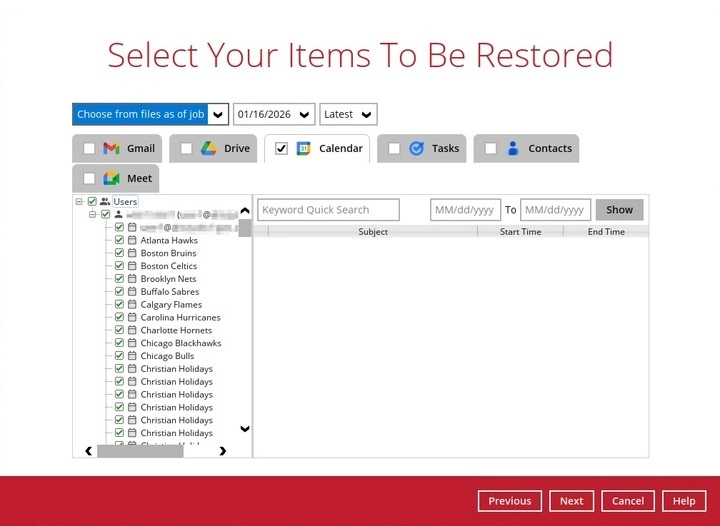Click the Users group icon in tree
This screenshot has height=526, width=720.
105,202
